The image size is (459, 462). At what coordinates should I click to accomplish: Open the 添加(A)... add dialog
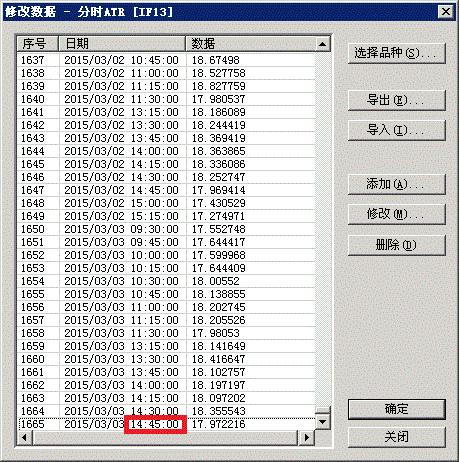(x=397, y=184)
